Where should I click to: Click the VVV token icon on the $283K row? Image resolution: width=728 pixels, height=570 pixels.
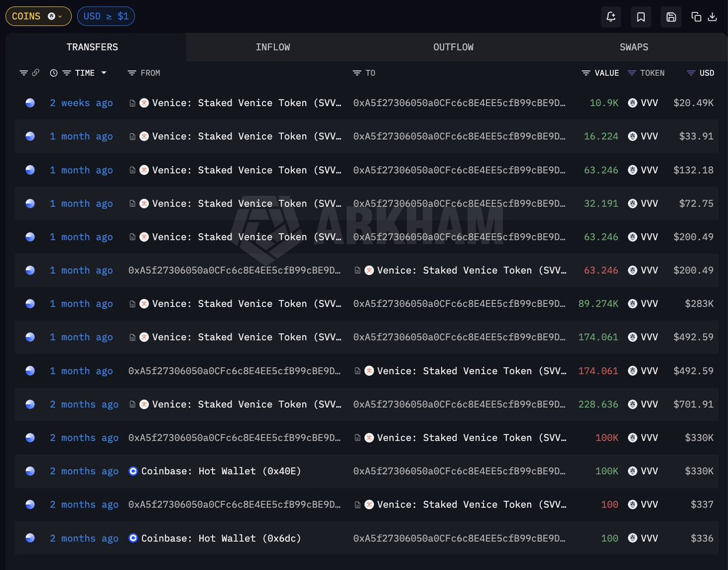tap(633, 304)
